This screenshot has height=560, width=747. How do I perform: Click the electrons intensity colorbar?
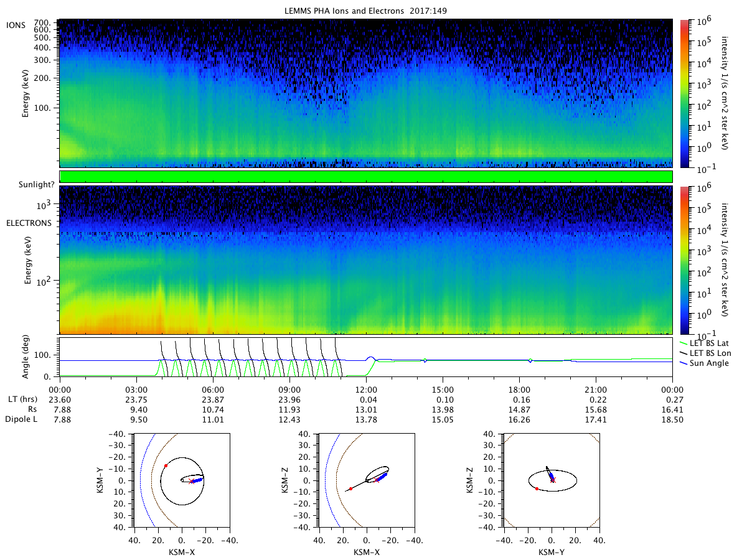click(683, 260)
